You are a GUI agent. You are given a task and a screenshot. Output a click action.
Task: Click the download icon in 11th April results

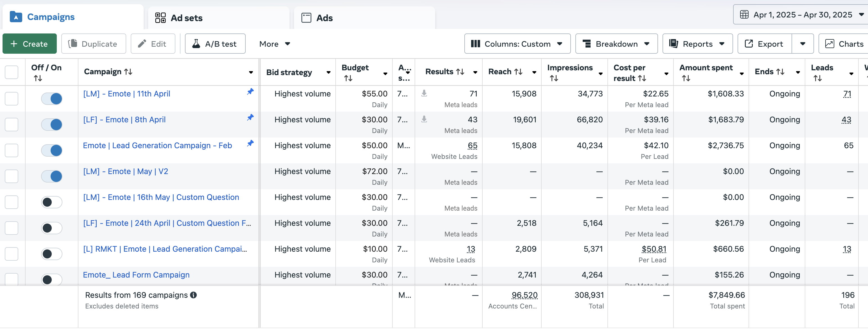[x=424, y=93]
